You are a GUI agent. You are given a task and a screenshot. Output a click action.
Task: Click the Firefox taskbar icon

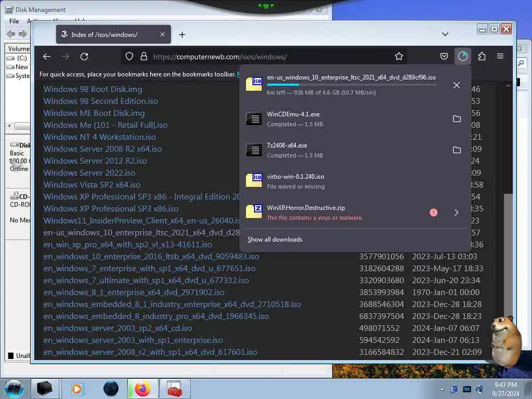(x=142, y=389)
